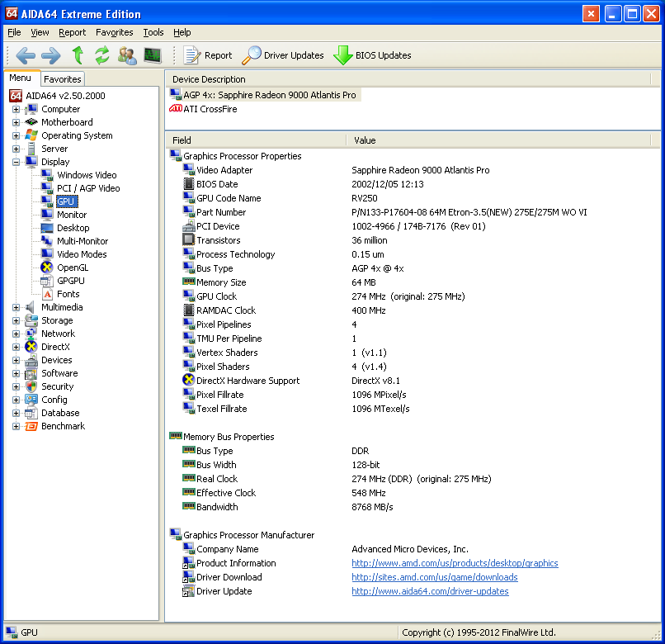Open BIOS Updates from the toolbar

(x=372, y=55)
